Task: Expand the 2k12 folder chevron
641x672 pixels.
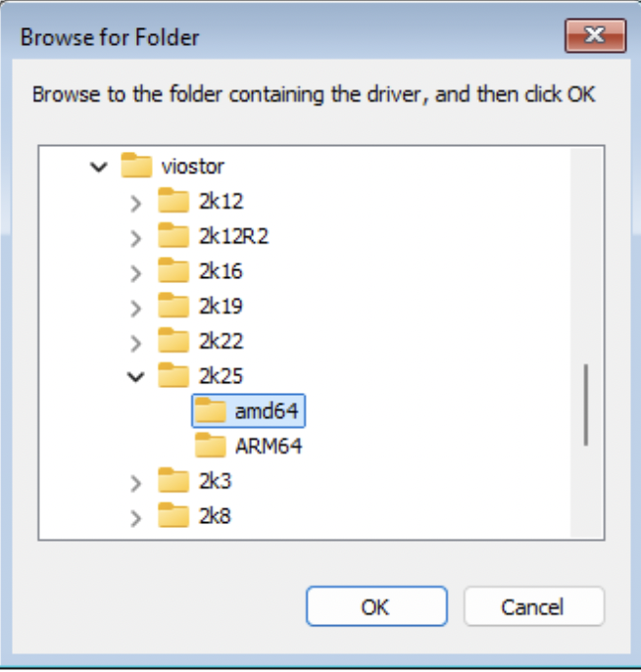Action: 136,203
